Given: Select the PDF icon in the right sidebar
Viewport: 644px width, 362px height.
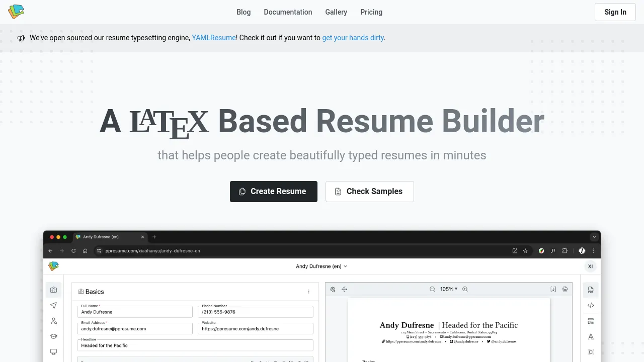Looking at the screenshot, I should point(591,290).
